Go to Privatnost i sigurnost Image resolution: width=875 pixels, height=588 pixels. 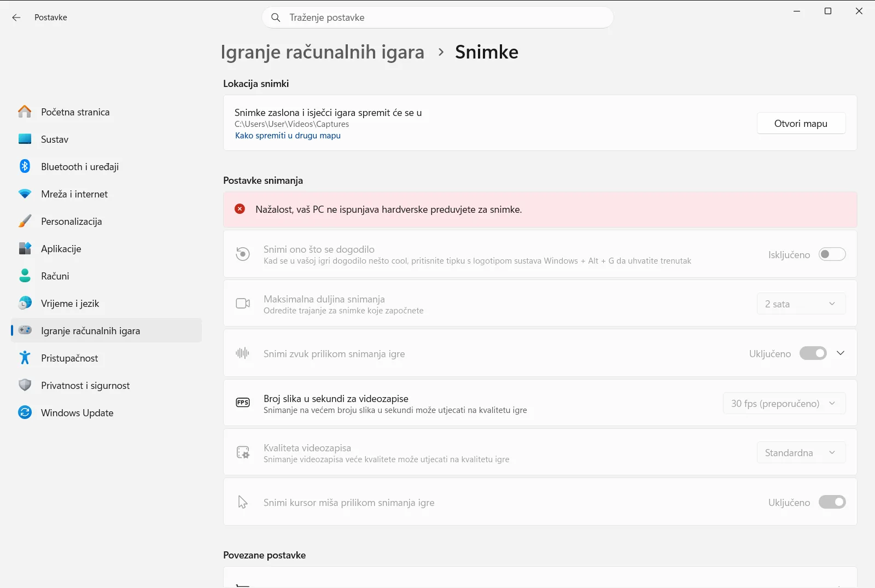pyautogui.click(x=107, y=385)
